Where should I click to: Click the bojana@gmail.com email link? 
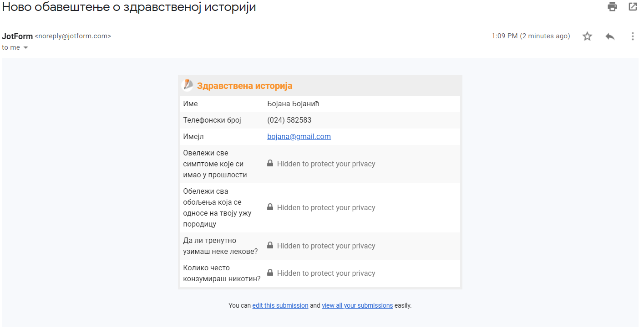(x=299, y=137)
